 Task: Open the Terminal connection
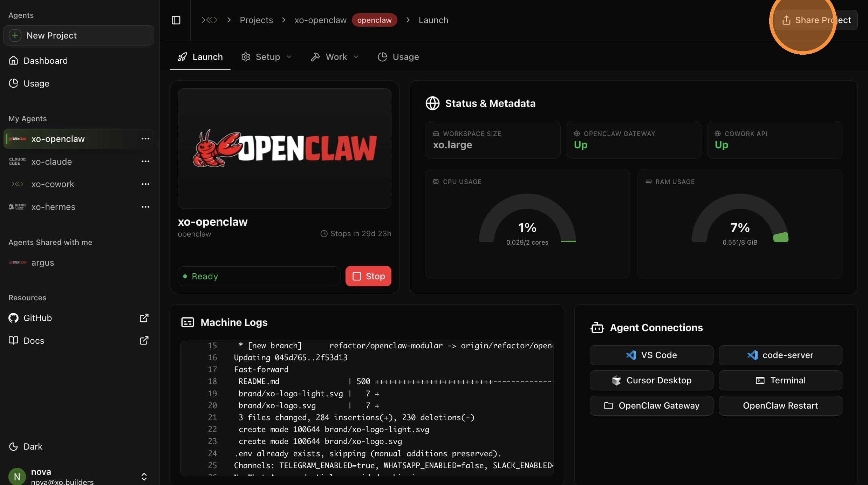[780, 380]
